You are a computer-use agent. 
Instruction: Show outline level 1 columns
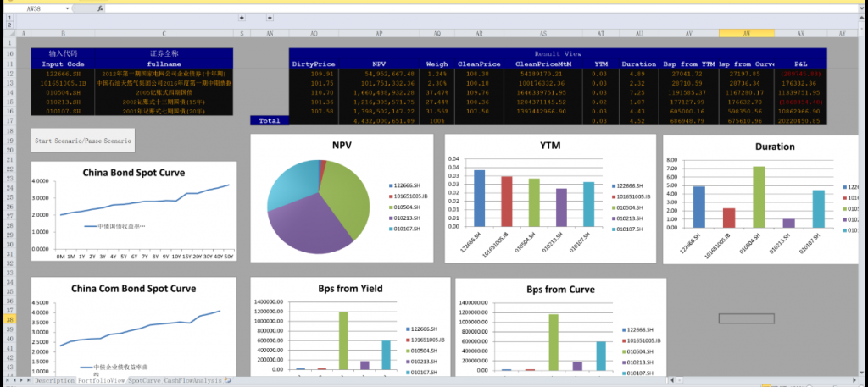[x=8, y=19]
